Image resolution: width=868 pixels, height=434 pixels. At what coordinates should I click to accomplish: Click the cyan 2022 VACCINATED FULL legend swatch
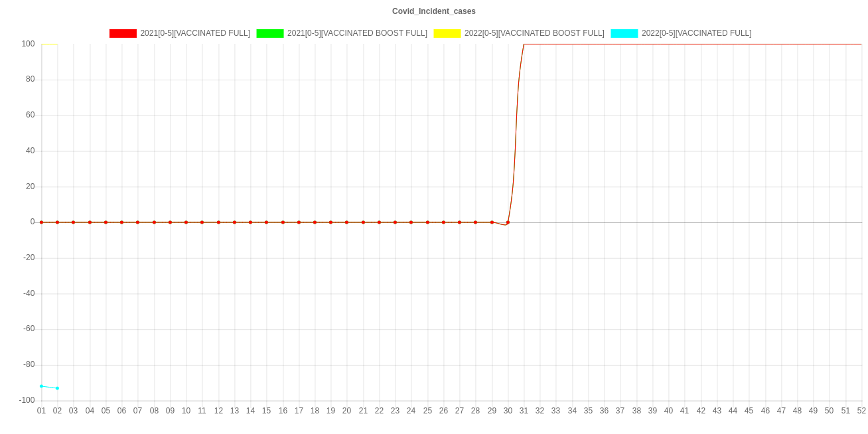tap(624, 33)
